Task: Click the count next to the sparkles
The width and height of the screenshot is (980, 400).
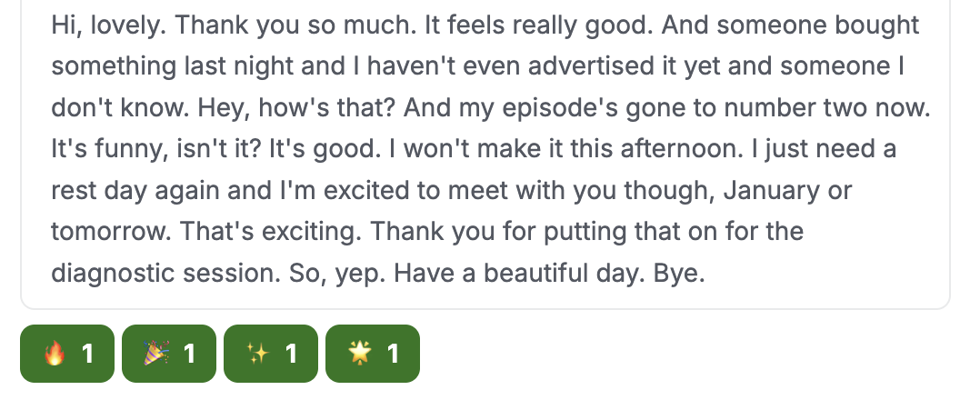Action: point(291,355)
